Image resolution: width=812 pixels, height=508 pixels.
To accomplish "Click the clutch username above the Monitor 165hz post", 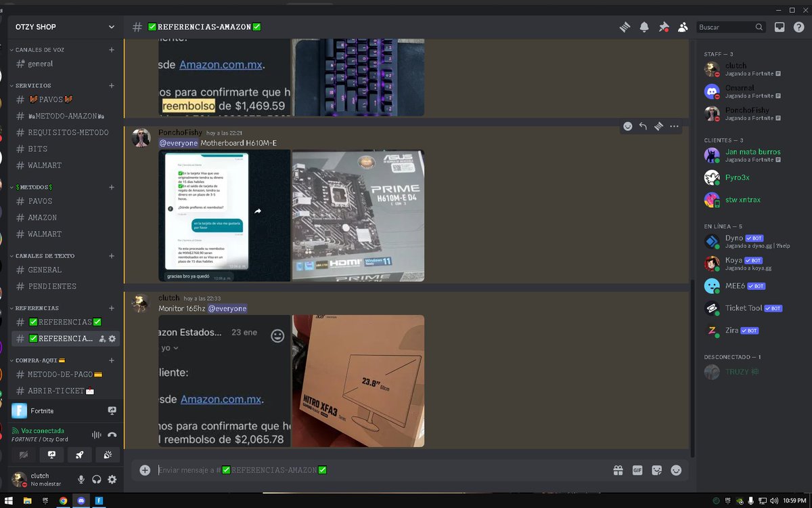I will tap(169, 298).
